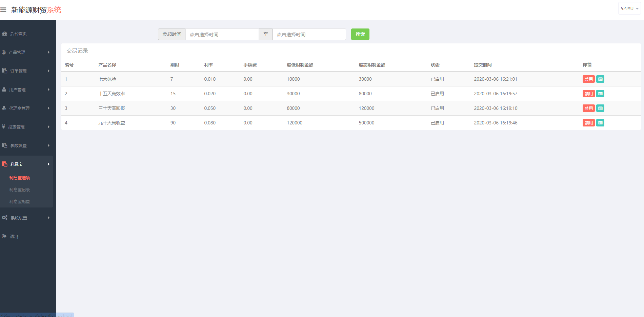The height and width of the screenshot is (317, 644).
Task: Expand the 产品管理 sidebar menu
Action: tap(26, 52)
